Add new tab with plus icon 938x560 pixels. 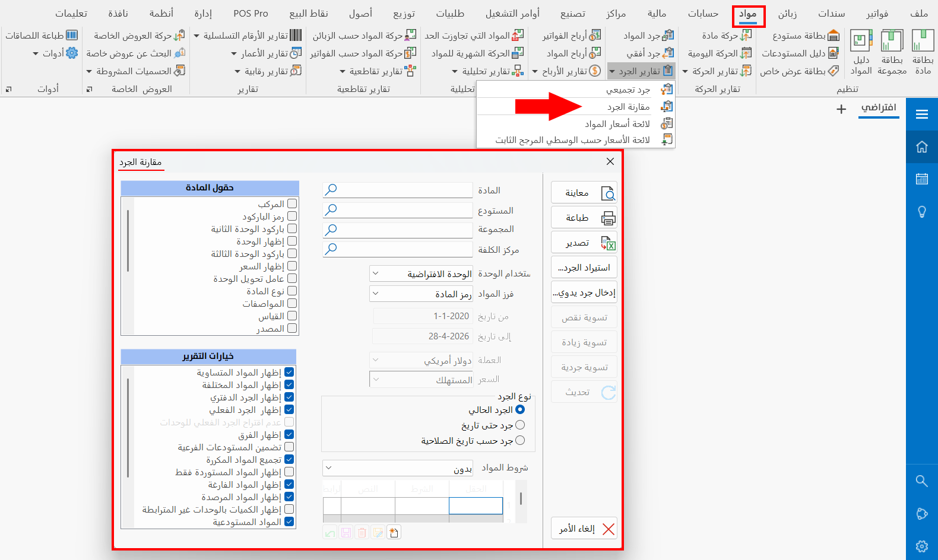(841, 109)
